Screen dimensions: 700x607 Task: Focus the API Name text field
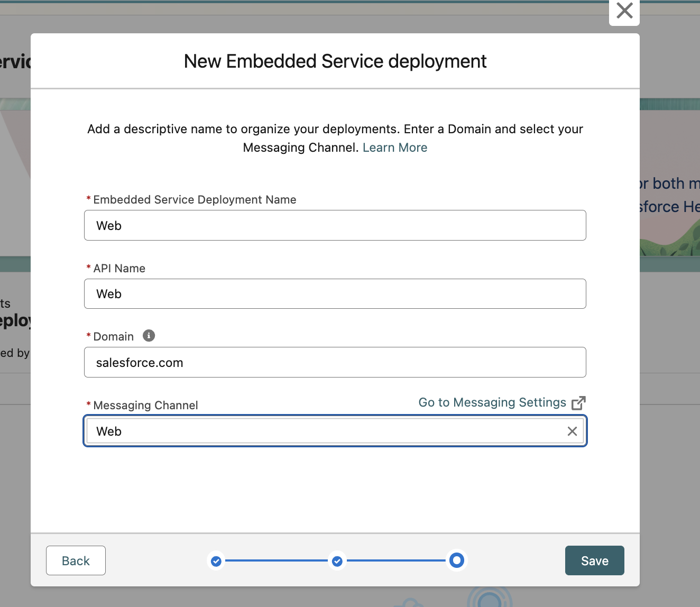335,294
